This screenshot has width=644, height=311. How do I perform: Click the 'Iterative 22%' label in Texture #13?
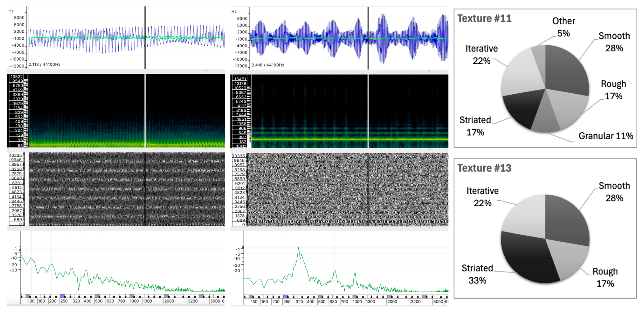tap(483, 197)
